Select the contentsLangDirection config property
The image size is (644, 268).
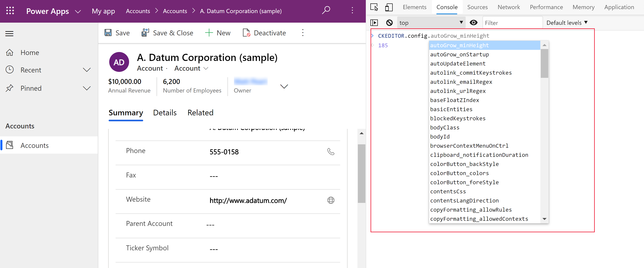[464, 200]
